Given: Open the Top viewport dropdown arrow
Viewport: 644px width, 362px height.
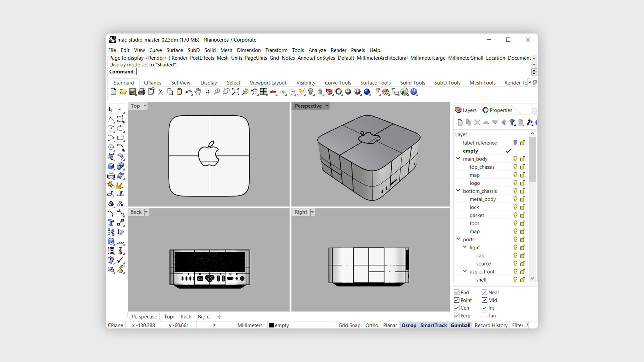Looking at the screenshot, I should (x=145, y=106).
